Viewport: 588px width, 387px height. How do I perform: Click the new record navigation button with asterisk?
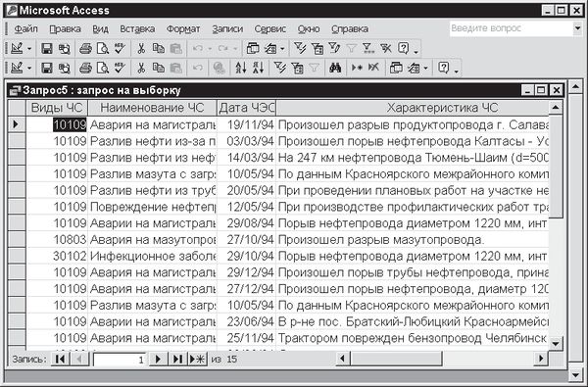tap(197, 359)
